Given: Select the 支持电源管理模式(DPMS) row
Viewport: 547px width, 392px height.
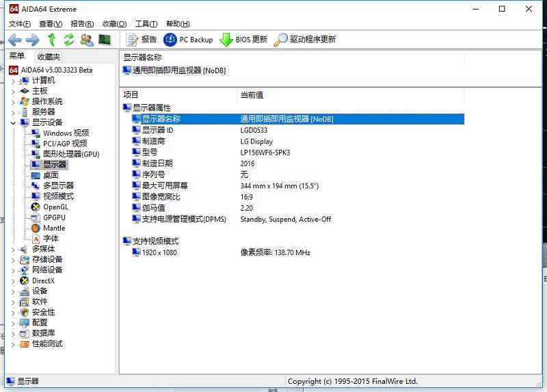Looking at the screenshot, I should [298, 219].
